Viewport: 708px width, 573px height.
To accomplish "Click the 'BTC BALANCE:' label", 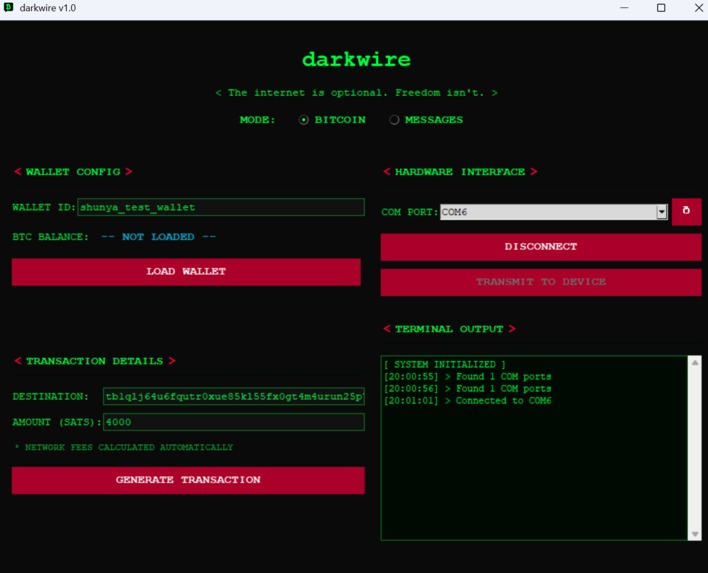I will coord(51,237).
